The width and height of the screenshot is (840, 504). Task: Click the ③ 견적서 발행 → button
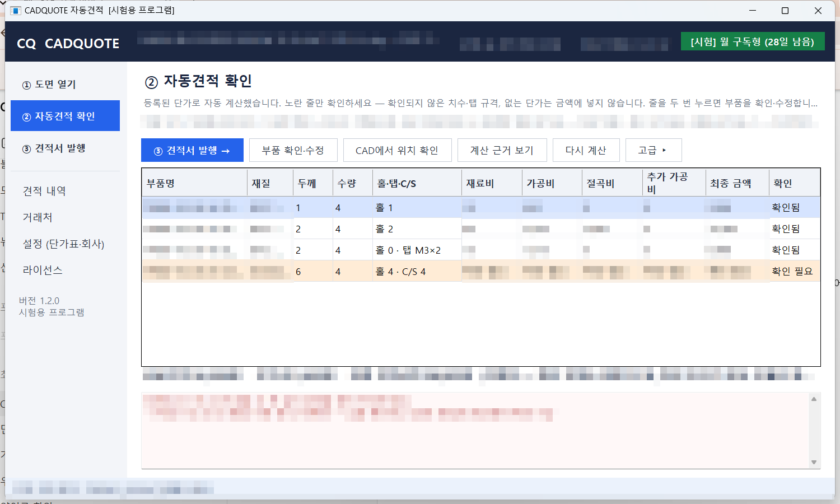(x=192, y=150)
